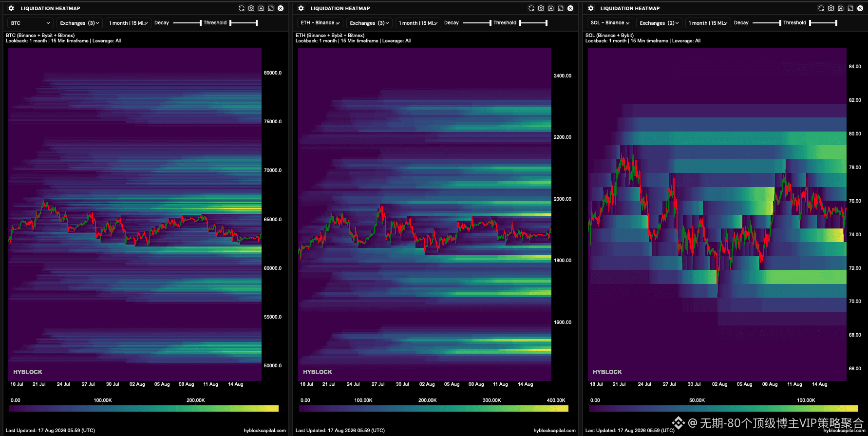
Task: Save the SOL heatmap panel
Action: coord(841,8)
